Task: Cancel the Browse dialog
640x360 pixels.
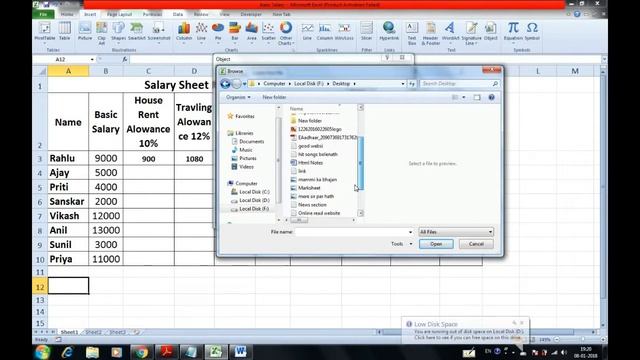Action: point(476,244)
